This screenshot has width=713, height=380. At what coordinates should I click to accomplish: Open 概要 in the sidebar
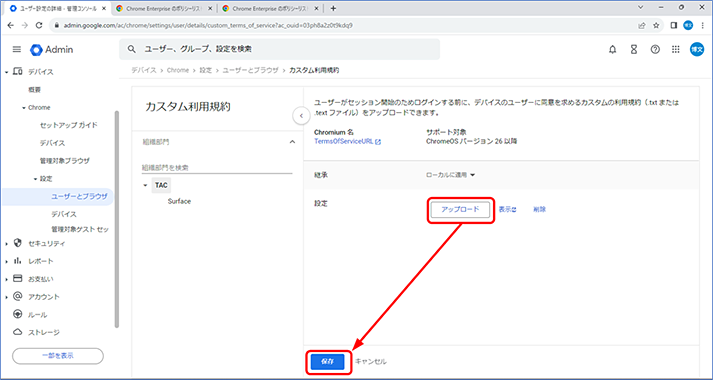tap(35, 90)
